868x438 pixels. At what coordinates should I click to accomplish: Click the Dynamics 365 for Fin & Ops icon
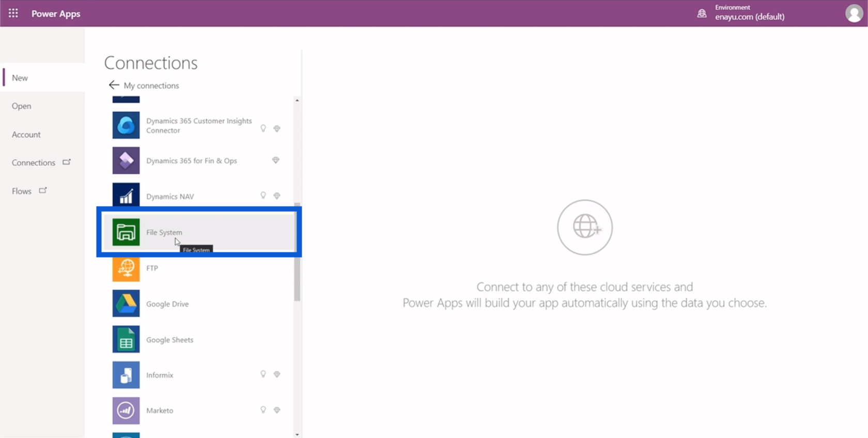point(126,160)
